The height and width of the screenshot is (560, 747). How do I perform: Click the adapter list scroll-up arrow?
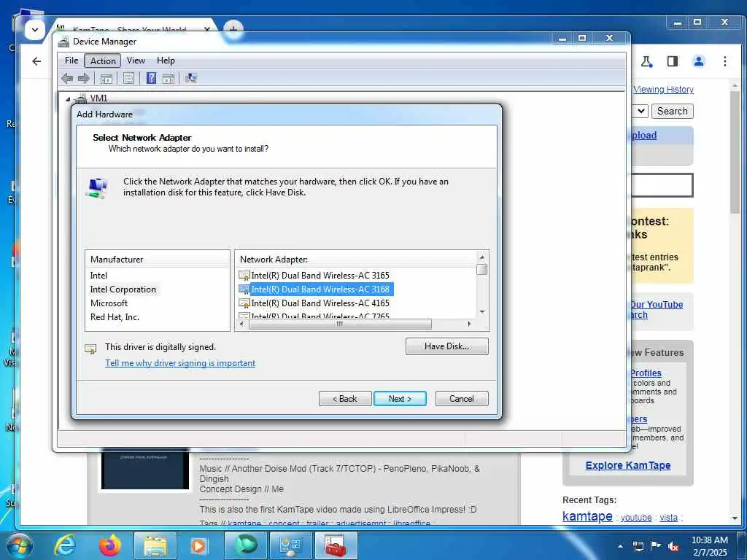click(x=482, y=257)
